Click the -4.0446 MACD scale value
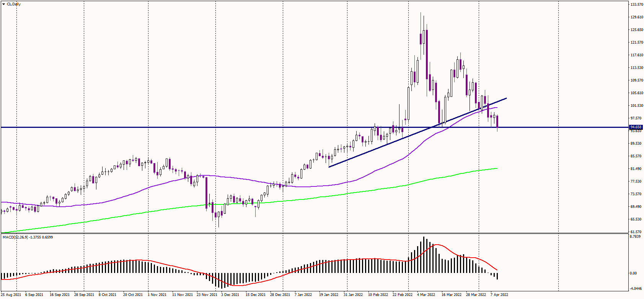Screen dimensions: 644x299 click(x=636, y=289)
